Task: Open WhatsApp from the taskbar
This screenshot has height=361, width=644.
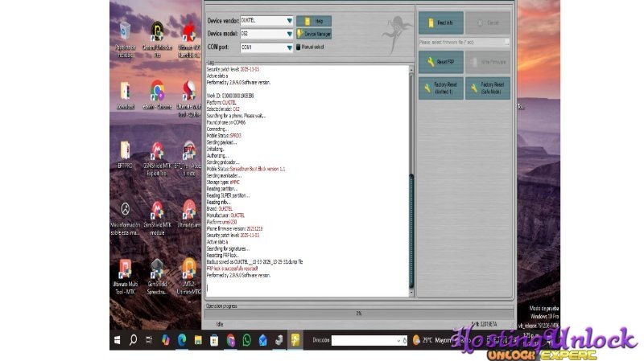Action: coord(246,340)
